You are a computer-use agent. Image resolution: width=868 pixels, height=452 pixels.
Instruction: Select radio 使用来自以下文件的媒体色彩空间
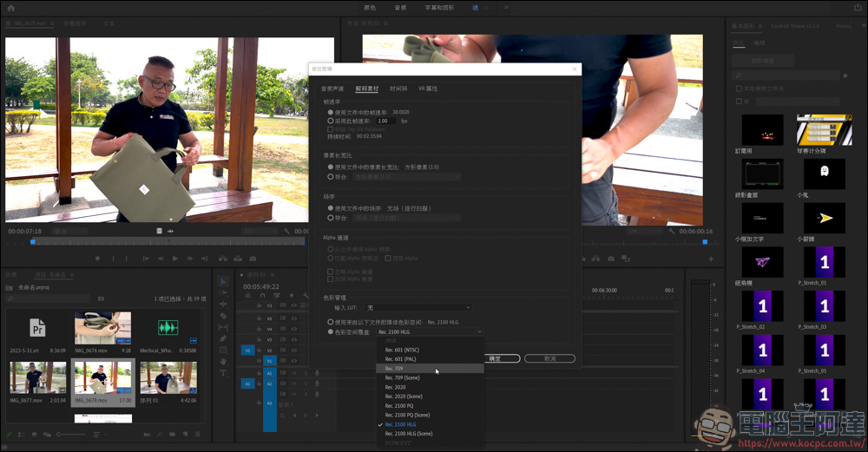pyautogui.click(x=331, y=322)
